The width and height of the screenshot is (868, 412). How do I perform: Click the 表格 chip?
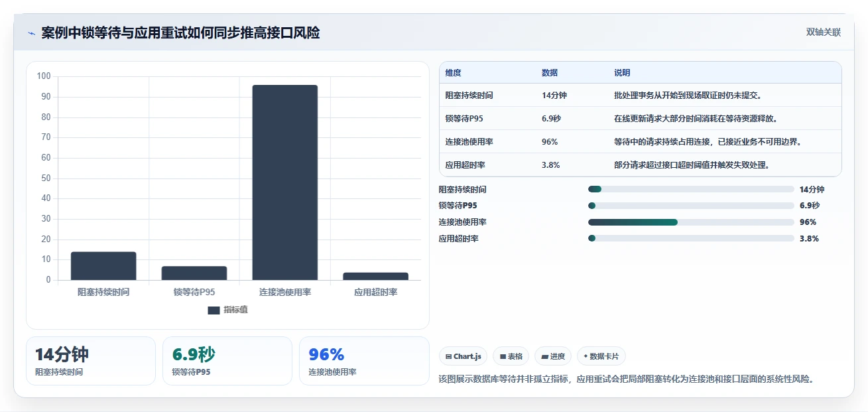pyautogui.click(x=511, y=356)
